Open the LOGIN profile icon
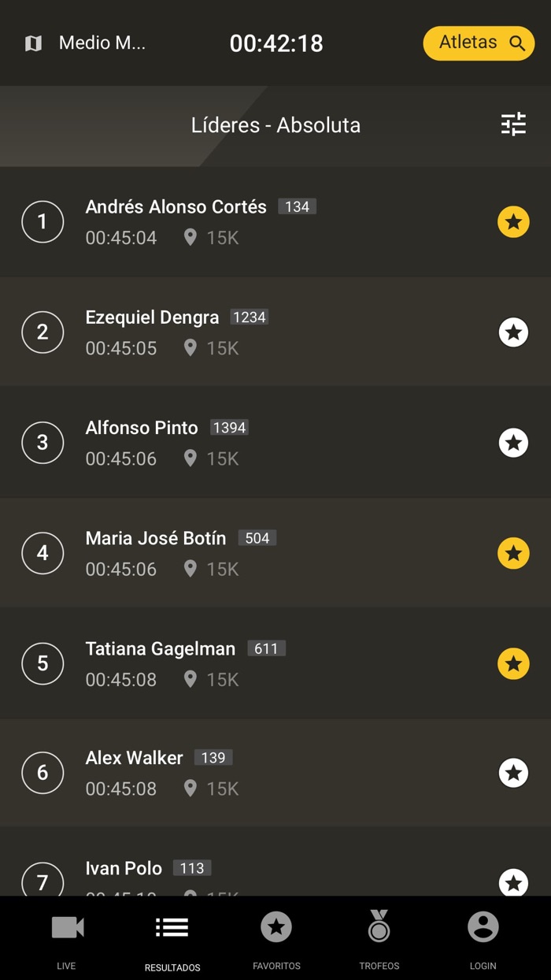This screenshot has width=551, height=980. tap(483, 927)
